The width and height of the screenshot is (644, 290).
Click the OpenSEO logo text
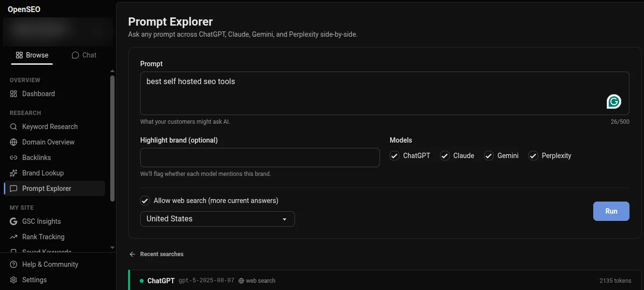[24, 9]
